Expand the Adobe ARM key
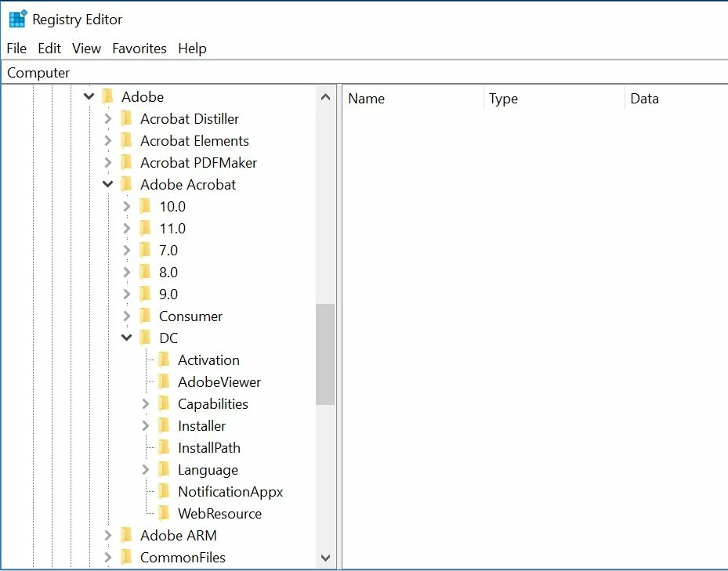The width and height of the screenshot is (728, 571). [107, 535]
